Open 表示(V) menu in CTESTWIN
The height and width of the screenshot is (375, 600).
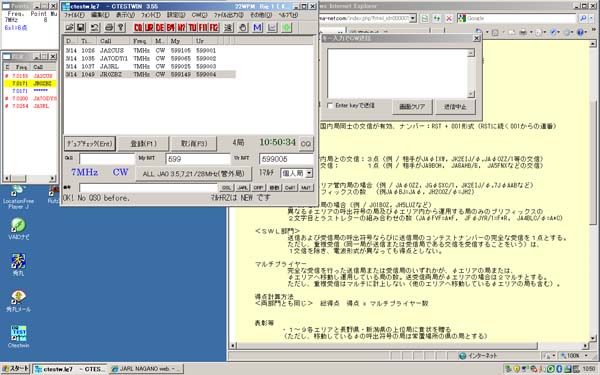(126, 15)
